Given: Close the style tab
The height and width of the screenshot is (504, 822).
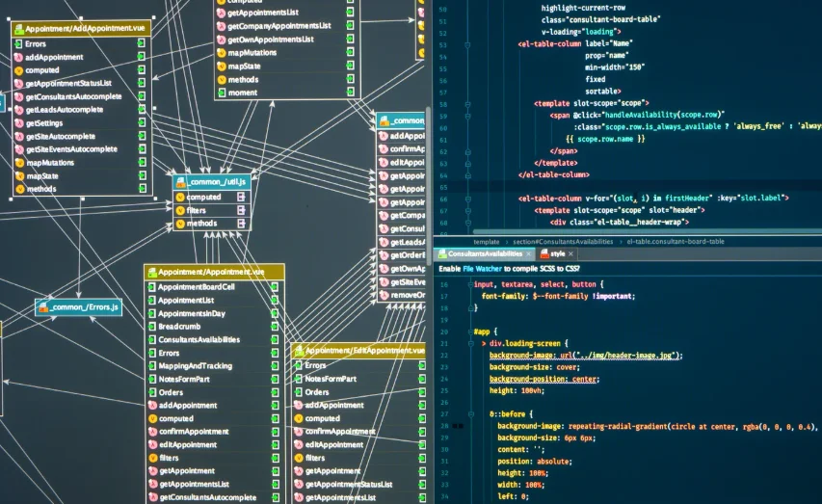Looking at the screenshot, I should pyautogui.click(x=570, y=254).
